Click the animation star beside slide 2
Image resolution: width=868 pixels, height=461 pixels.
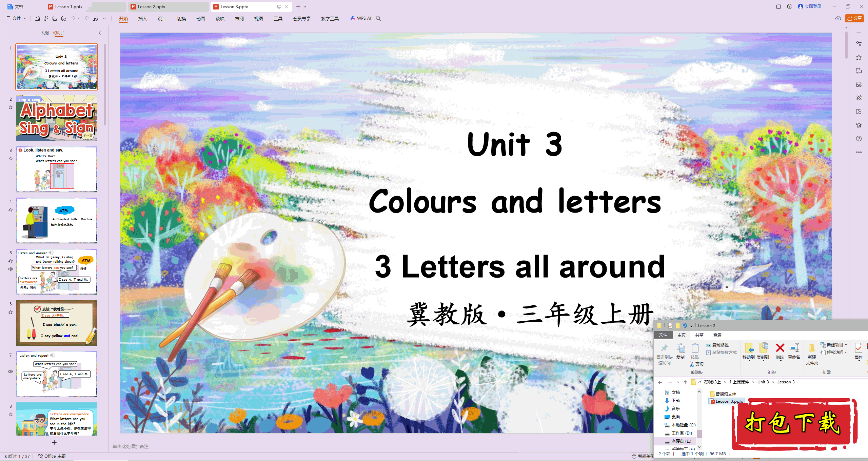click(11, 107)
